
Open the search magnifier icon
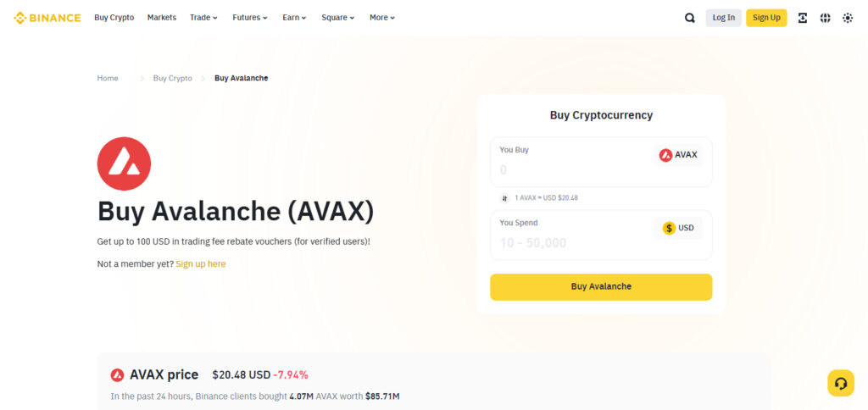pyautogui.click(x=689, y=18)
